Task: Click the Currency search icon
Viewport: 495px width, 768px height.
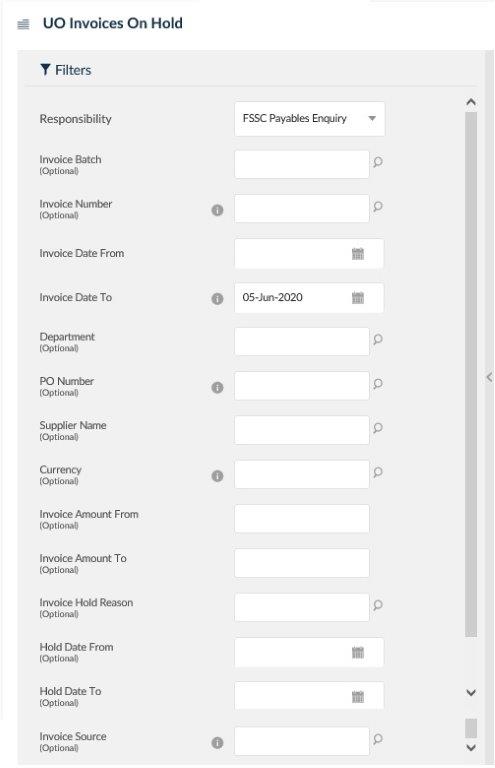Action: pos(377,472)
